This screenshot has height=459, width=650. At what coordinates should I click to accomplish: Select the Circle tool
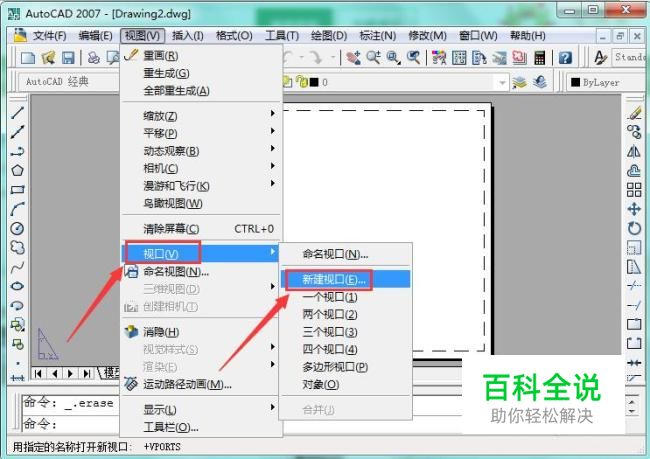click(x=17, y=228)
